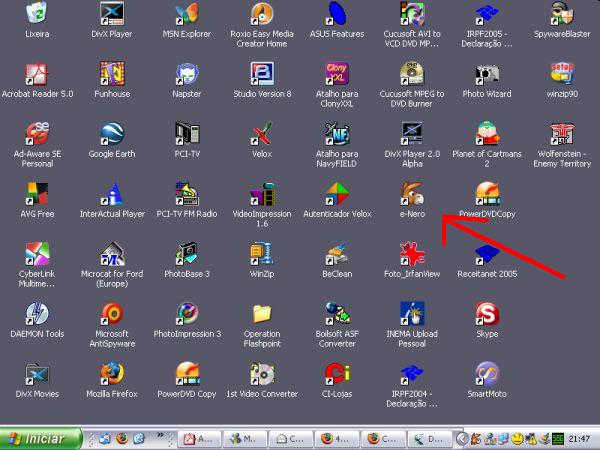Click the AVG Free desktop icon

click(37, 193)
